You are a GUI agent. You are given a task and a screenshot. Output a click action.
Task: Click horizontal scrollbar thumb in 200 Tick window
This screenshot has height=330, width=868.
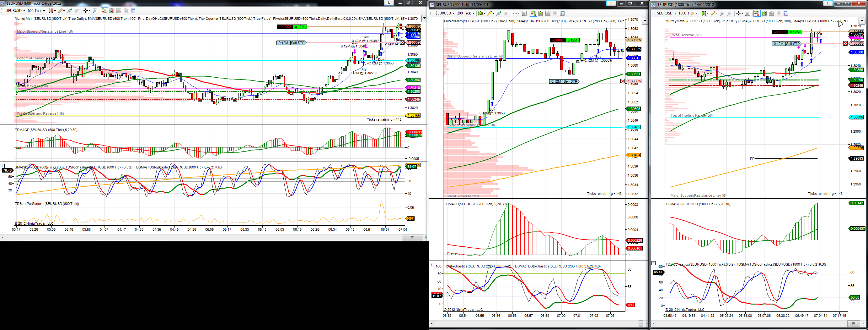[641, 324]
